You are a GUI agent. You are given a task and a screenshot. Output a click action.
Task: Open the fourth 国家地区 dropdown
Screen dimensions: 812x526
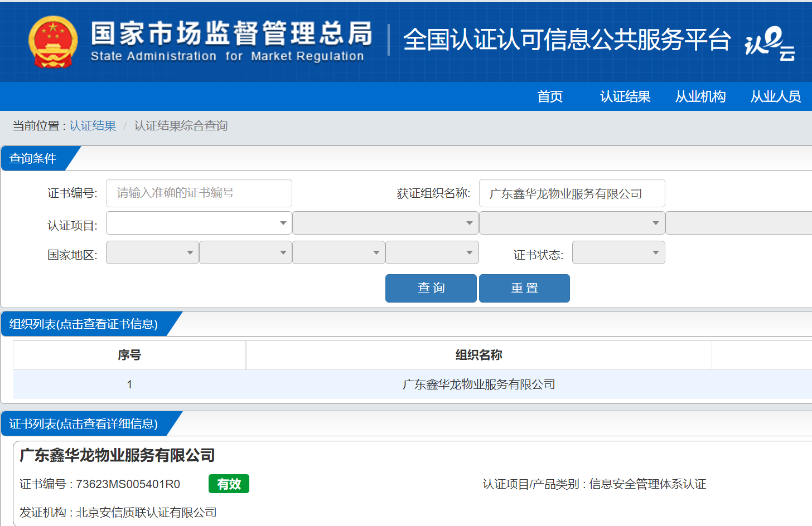432,252
